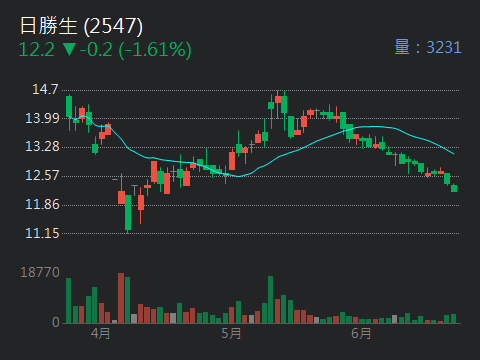Click the stock title 日勝生 (2547)
The width and height of the screenshot is (480, 360).
(x=81, y=26)
